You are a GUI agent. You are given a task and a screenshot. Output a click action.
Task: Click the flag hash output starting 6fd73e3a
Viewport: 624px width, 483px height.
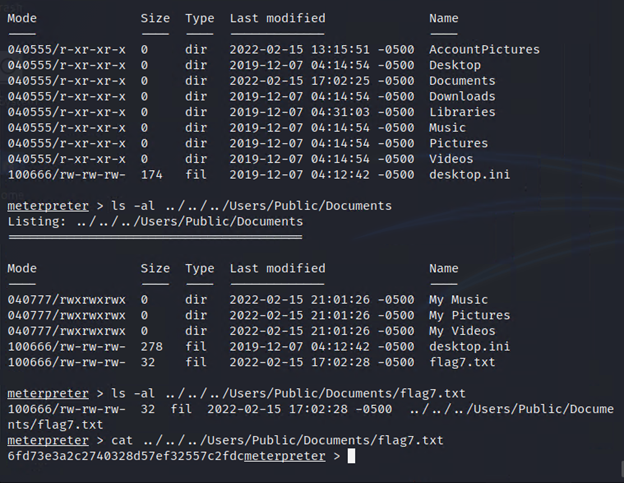click(x=124, y=456)
